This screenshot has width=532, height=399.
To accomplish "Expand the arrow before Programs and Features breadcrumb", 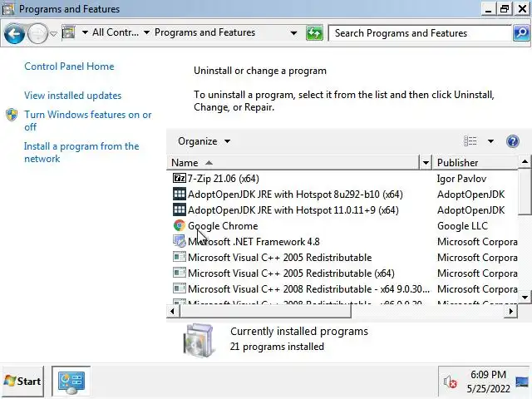I will [x=146, y=32].
